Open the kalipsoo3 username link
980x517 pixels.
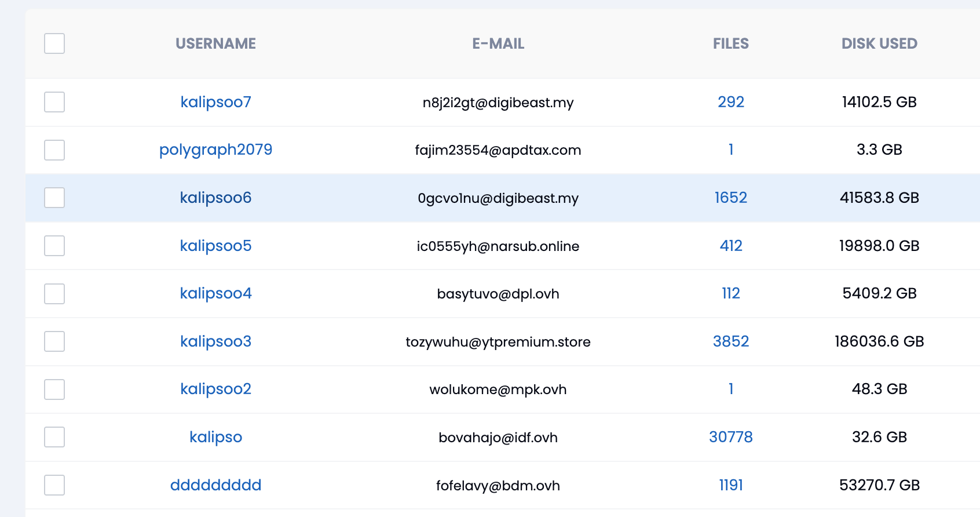[x=215, y=341]
